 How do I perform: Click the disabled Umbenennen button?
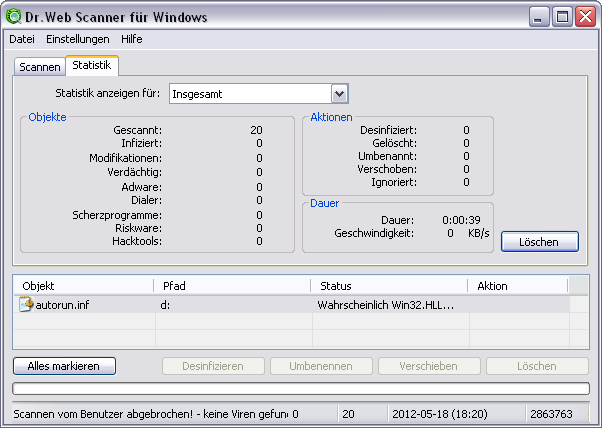point(321,366)
